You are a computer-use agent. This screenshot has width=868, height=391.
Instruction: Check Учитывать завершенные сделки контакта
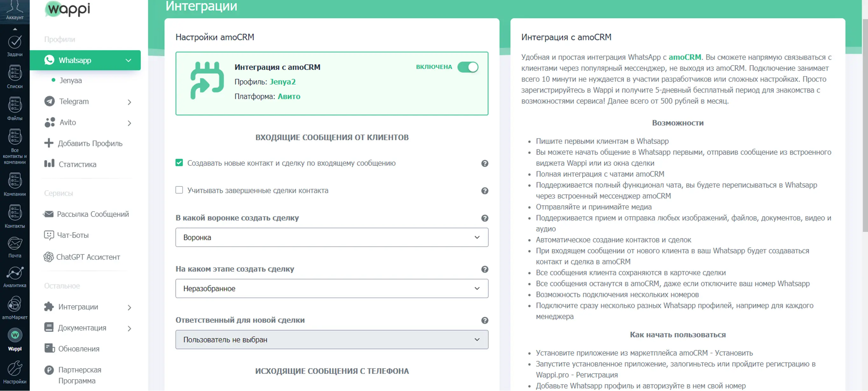pos(179,190)
